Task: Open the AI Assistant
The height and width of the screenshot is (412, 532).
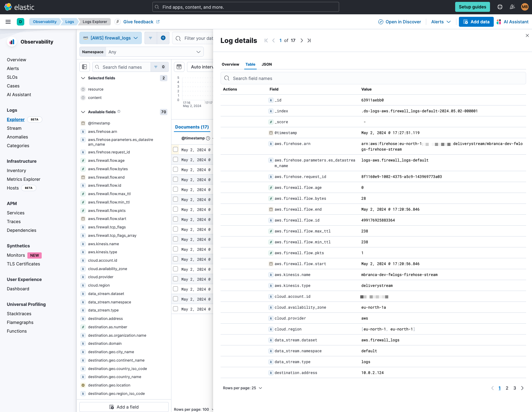Action: [x=512, y=22]
